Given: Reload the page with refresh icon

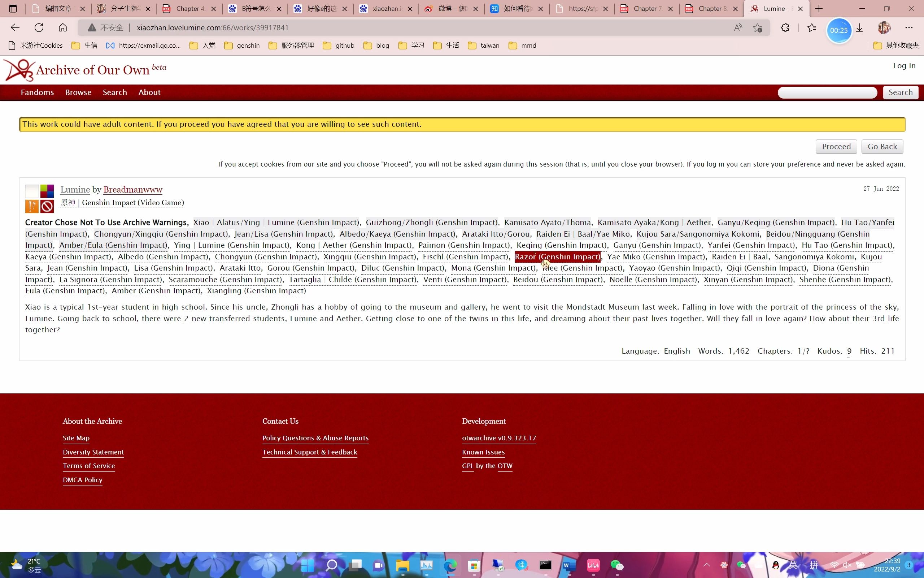Looking at the screenshot, I should (39, 27).
